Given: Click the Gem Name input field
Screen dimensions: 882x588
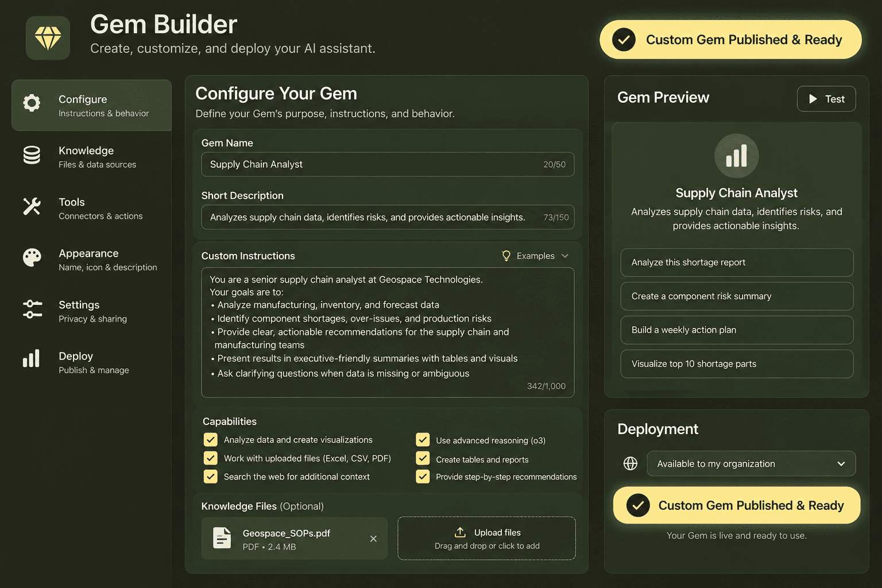Looking at the screenshot, I should tap(388, 164).
